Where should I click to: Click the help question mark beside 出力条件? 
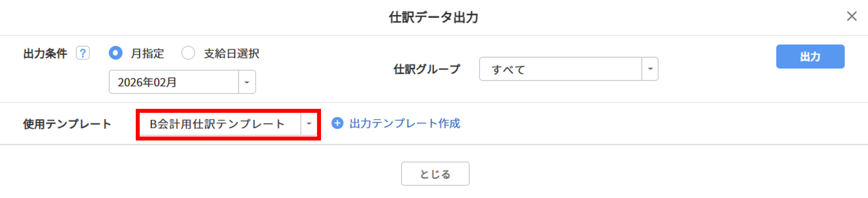click(83, 53)
